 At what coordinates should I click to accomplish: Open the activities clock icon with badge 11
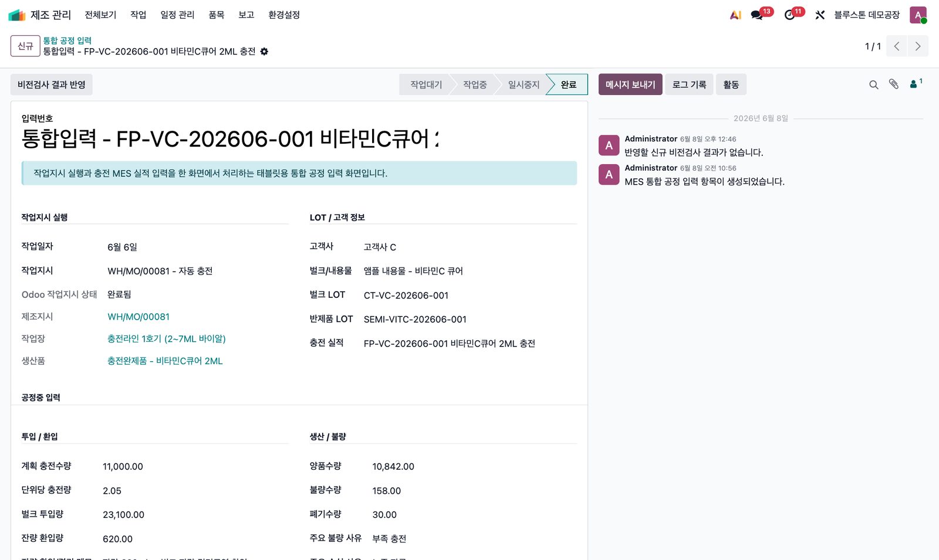790,15
